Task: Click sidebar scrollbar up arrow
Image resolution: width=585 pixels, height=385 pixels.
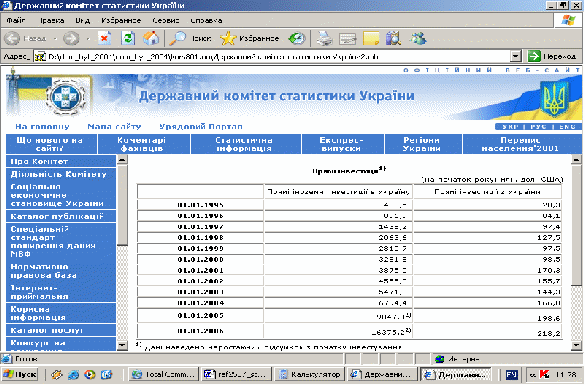Action: pos(122,160)
